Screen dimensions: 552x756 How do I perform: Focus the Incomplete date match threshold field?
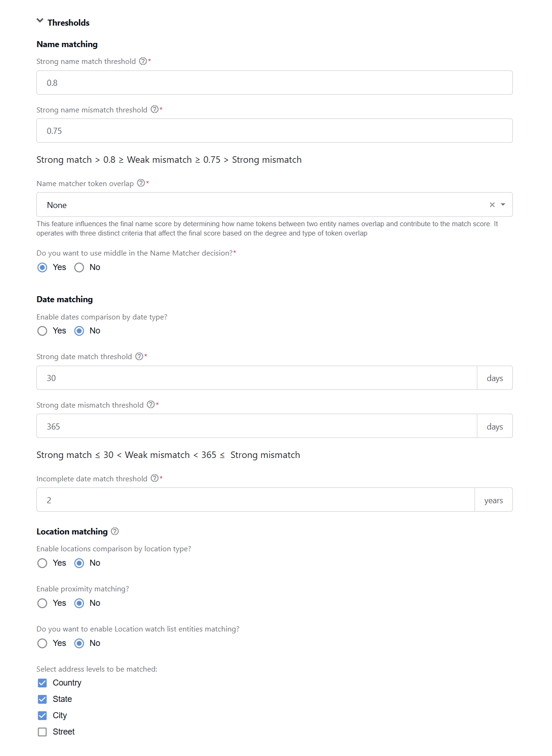click(256, 499)
